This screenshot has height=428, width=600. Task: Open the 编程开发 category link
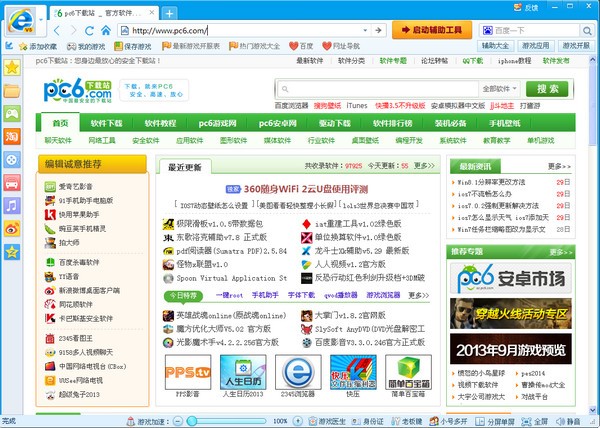409,140
